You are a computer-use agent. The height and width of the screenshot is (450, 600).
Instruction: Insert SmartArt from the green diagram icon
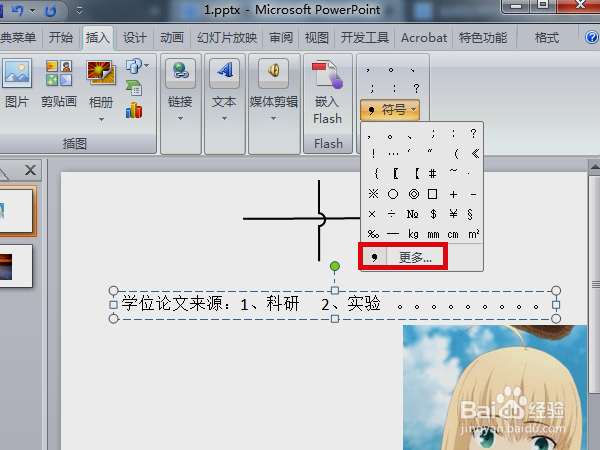[x=134, y=88]
